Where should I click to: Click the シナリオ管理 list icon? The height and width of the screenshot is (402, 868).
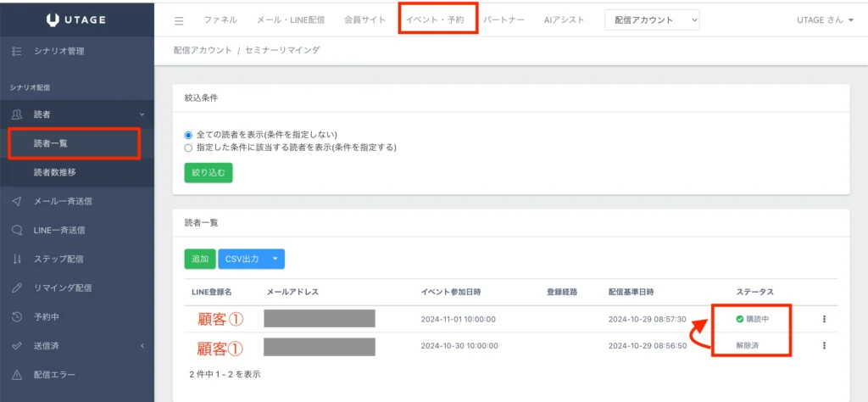17,52
